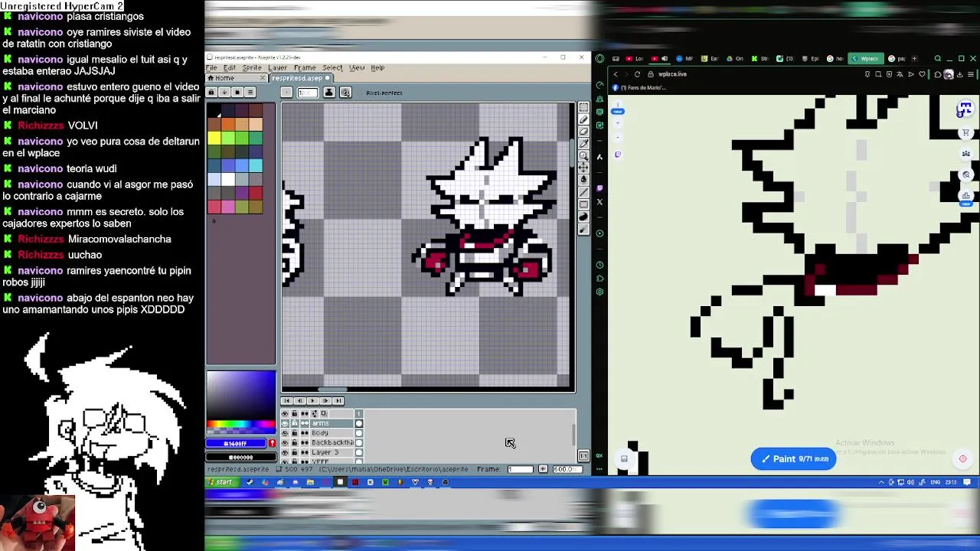Open the Sprite menu in Aseprite
This screenshot has width=980, height=551.
[251, 67]
